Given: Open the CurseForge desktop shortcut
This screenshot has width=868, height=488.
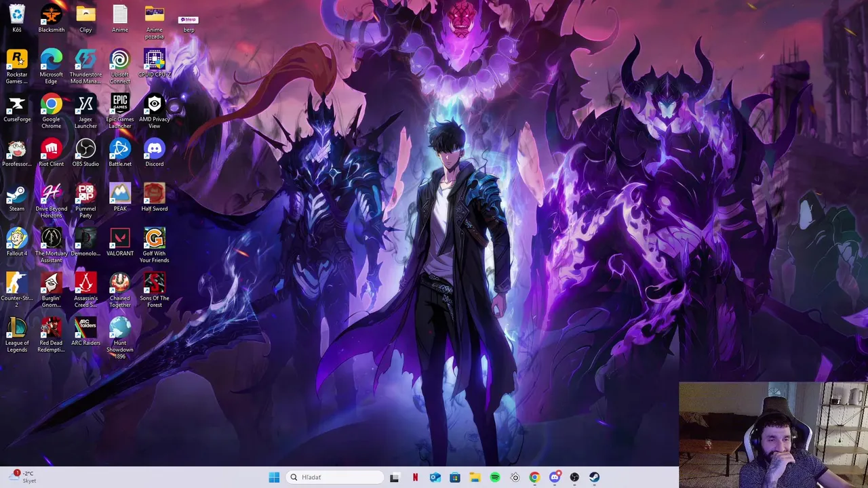Looking at the screenshot, I should coord(17,108).
